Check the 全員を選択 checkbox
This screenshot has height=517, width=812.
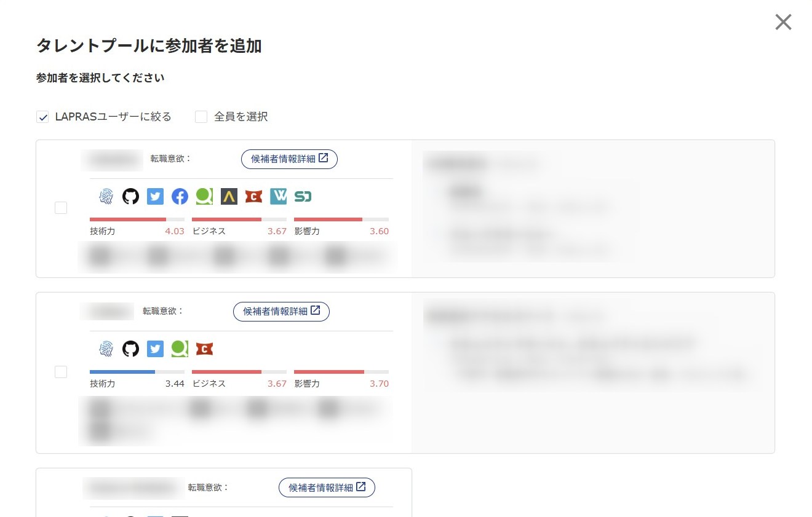click(x=201, y=117)
